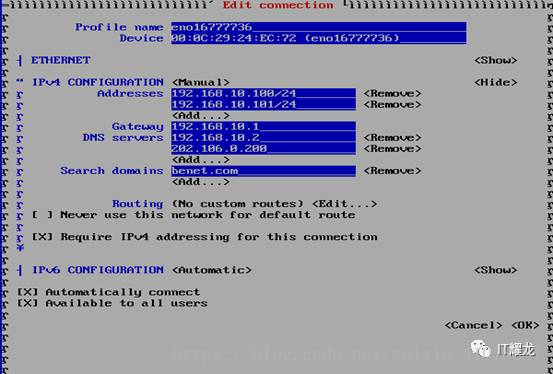553x374 pixels.
Task: Click the Gateway label
Action: tap(138, 127)
